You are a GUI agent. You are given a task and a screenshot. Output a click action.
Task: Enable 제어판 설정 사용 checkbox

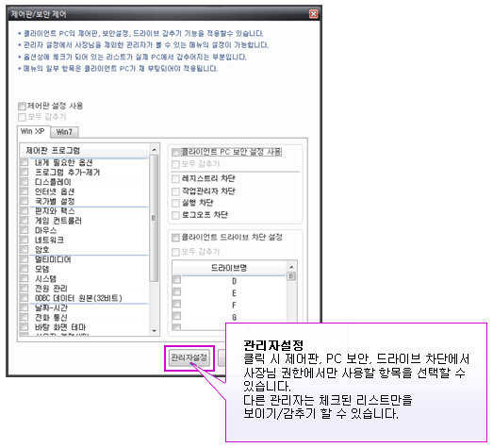click(22, 106)
